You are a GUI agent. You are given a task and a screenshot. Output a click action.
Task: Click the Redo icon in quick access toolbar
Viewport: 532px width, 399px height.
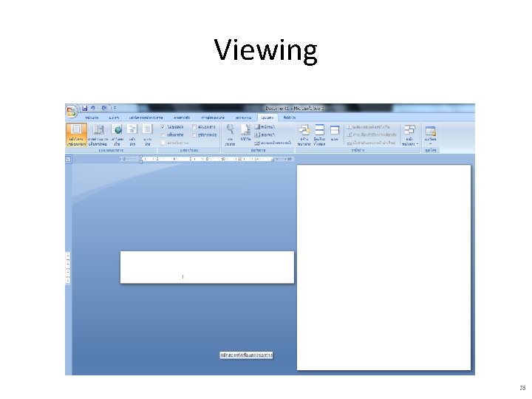104,108
